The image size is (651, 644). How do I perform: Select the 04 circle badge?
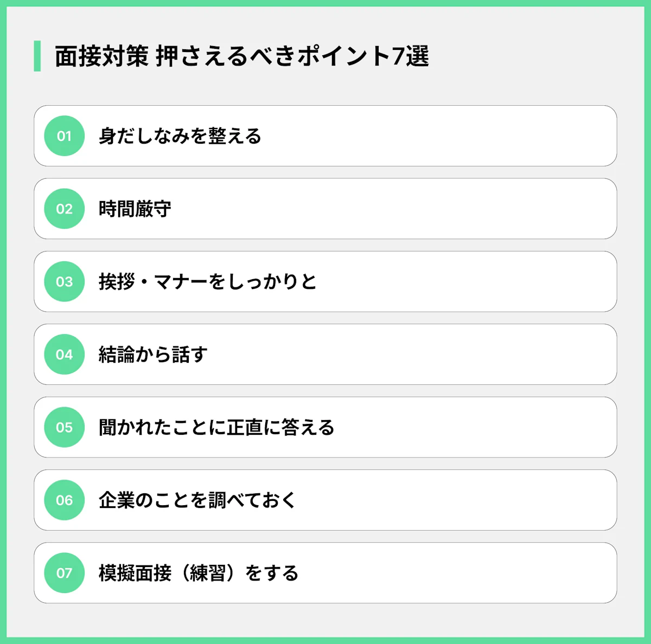pyautogui.click(x=64, y=355)
